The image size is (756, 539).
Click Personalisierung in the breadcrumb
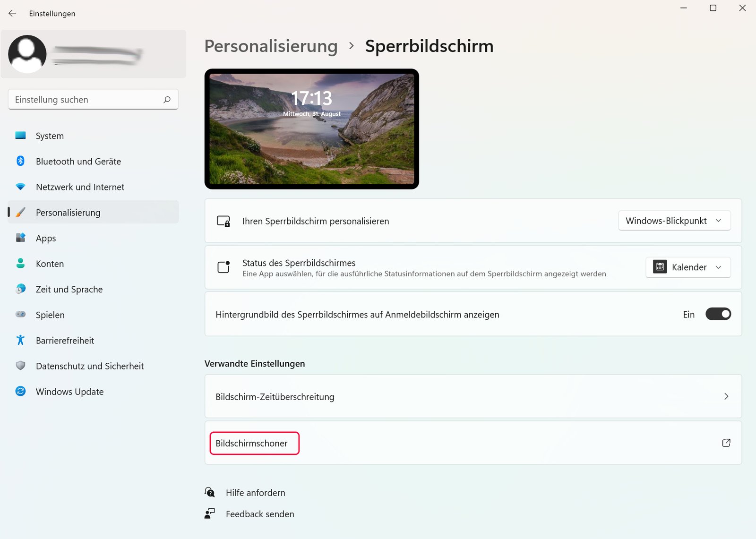coord(271,46)
